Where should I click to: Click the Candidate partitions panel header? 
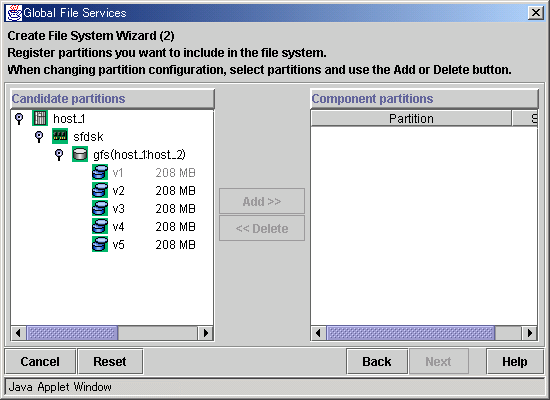pyautogui.click(x=113, y=99)
